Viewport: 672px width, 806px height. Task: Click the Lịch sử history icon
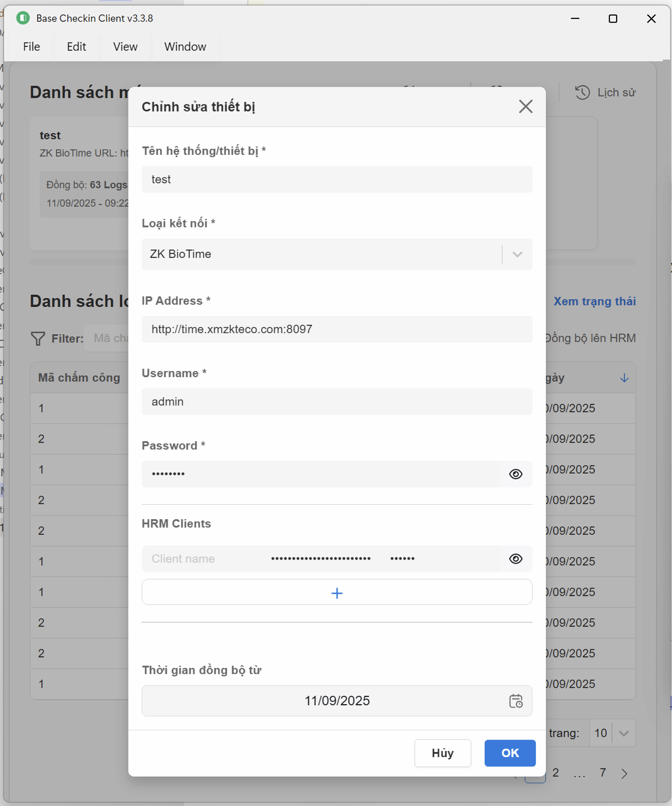pyautogui.click(x=582, y=93)
